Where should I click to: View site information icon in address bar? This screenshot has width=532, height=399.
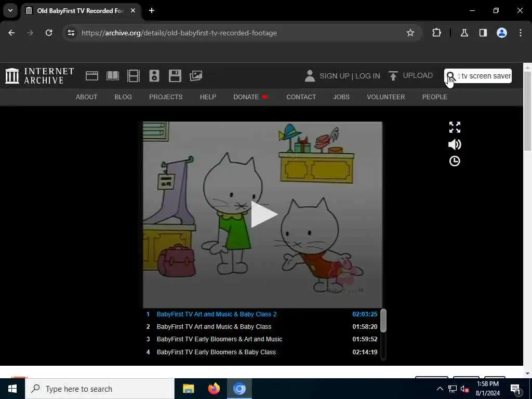pos(71,33)
